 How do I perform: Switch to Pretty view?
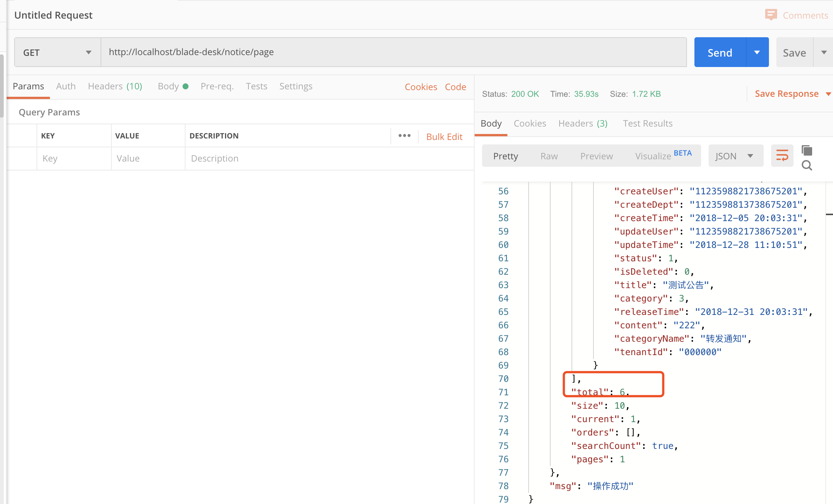(x=506, y=156)
